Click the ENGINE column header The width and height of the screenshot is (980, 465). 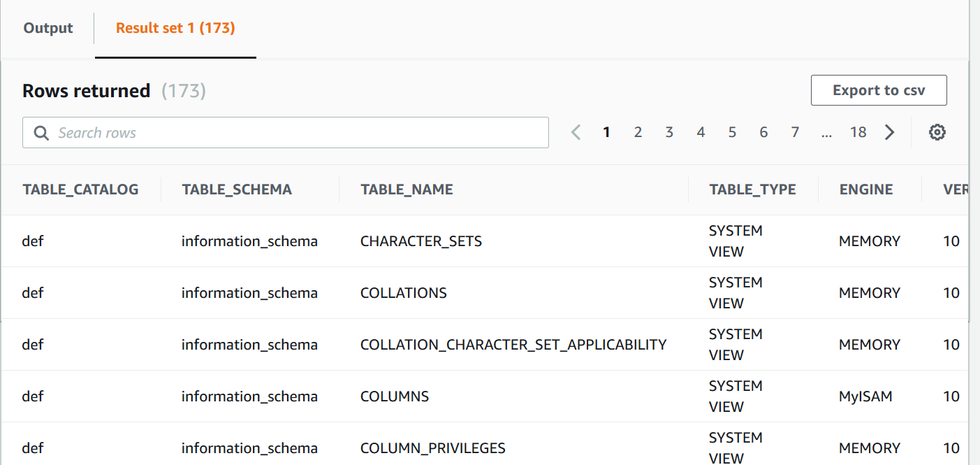(x=866, y=189)
